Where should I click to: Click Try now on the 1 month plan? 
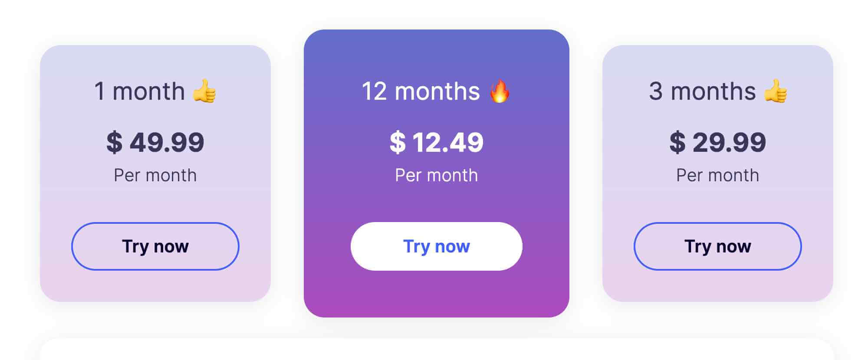[x=155, y=246]
